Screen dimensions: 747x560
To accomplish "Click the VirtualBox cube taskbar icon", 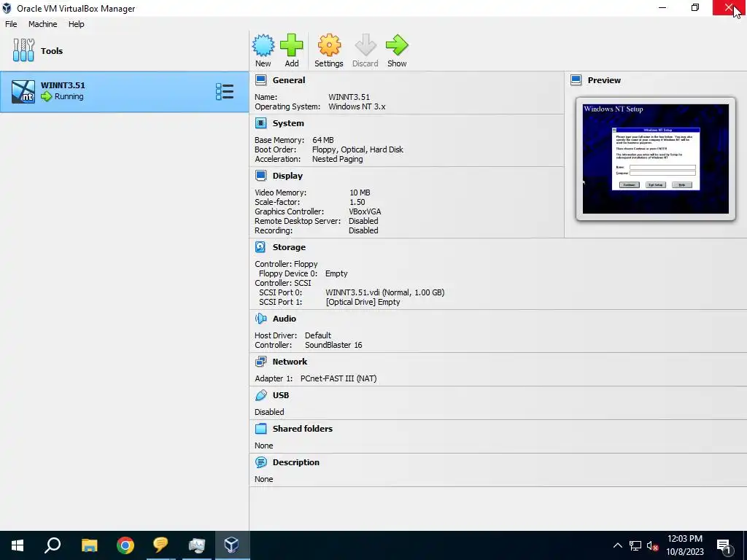I will 232,545.
